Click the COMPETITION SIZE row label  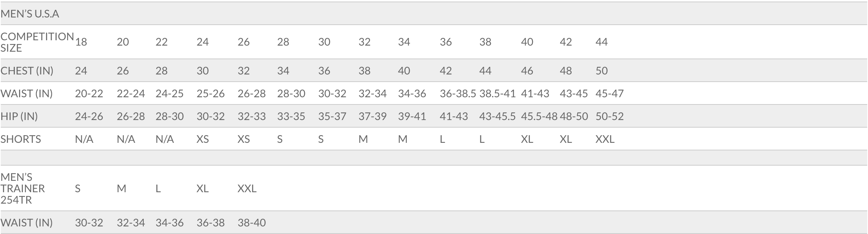pos(37,42)
